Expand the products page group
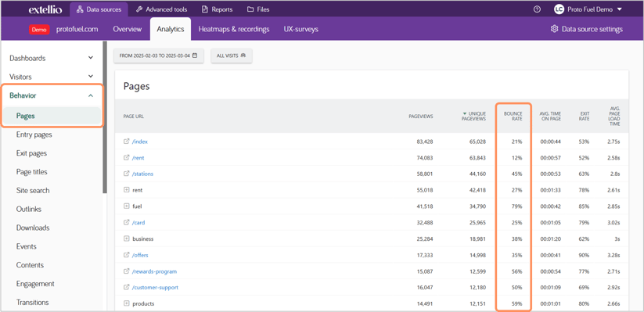 pyautogui.click(x=127, y=303)
